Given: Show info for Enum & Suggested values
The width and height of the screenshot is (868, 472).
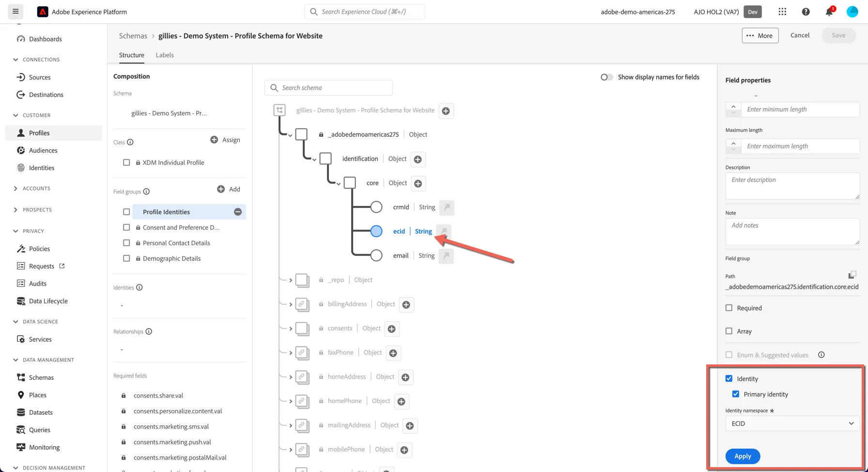Looking at the screenshot, I should (821, 355).
